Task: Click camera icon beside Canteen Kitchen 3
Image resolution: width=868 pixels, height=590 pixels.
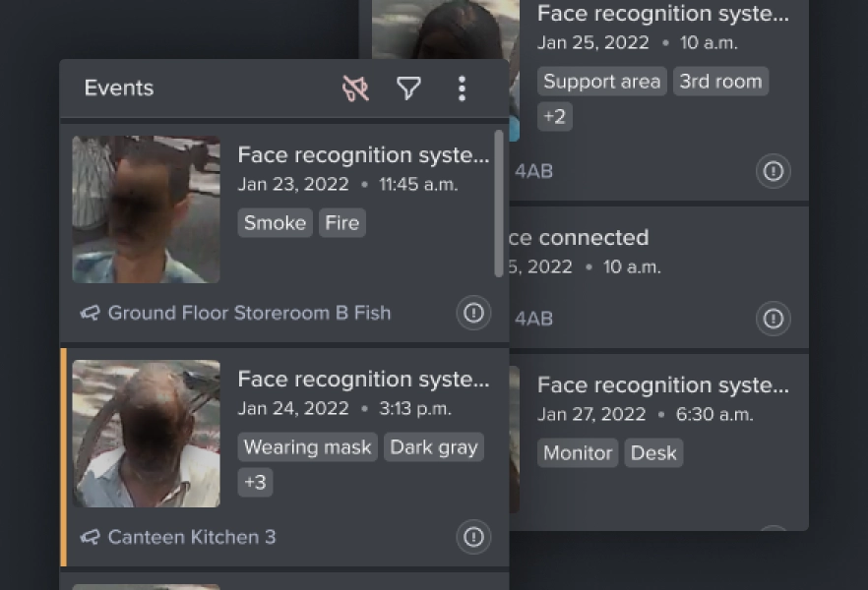Action: pos(90,538)
